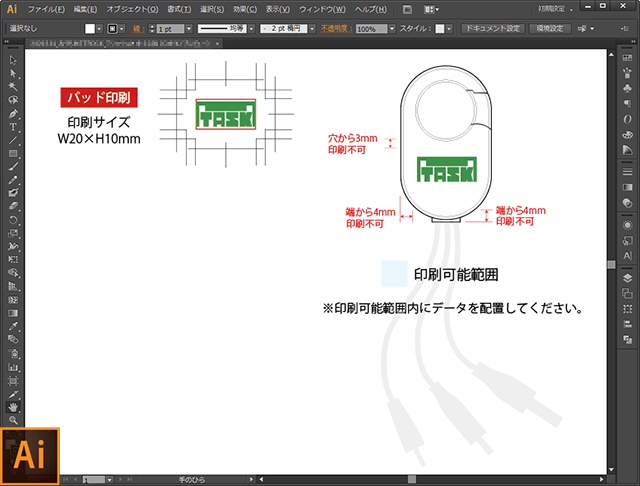The image size is (640, 486).
Task: Select the Artboard tool
Action: 13,381
